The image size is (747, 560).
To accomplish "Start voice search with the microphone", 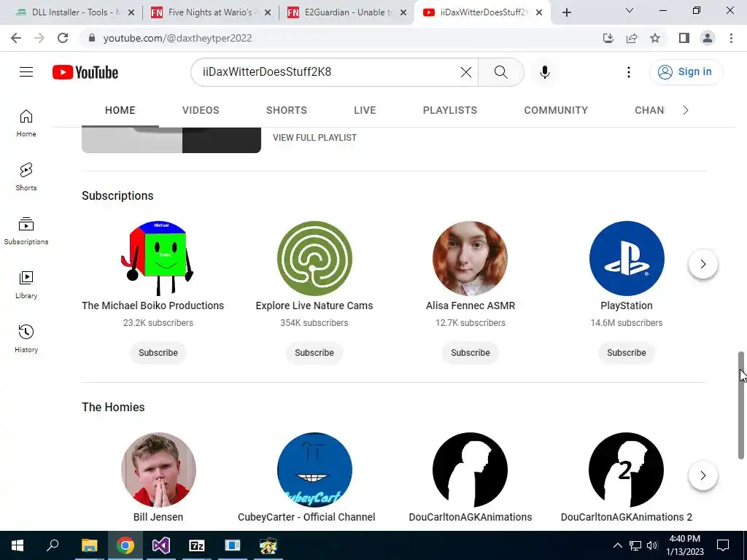I will point(544,72).
